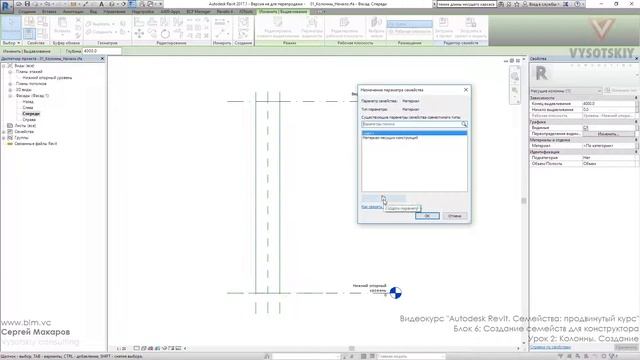The width and height of the screenshot is (640, 360).
Task: Expand the Группы tree node
Action: tap(4, 138)
